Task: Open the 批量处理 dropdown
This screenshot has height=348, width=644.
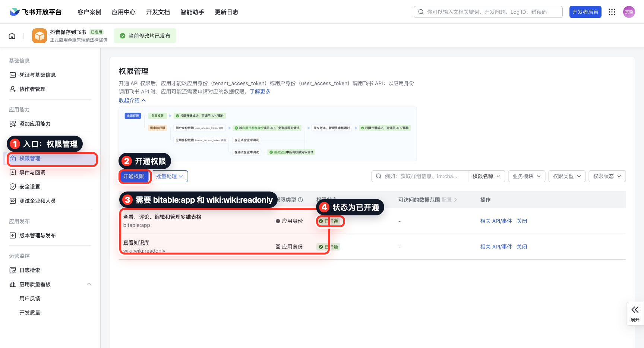Action: 170,176
